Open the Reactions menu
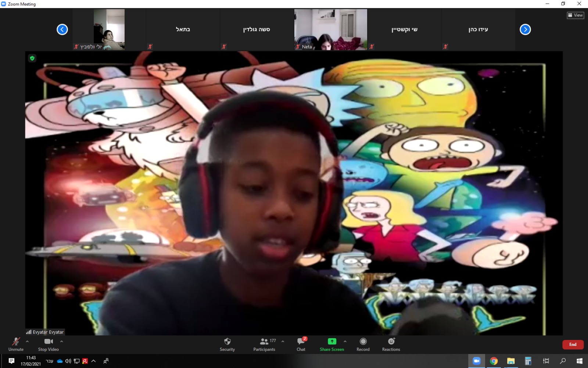The height and width of the screenshot is (368, 588). [x=391, y=344]
